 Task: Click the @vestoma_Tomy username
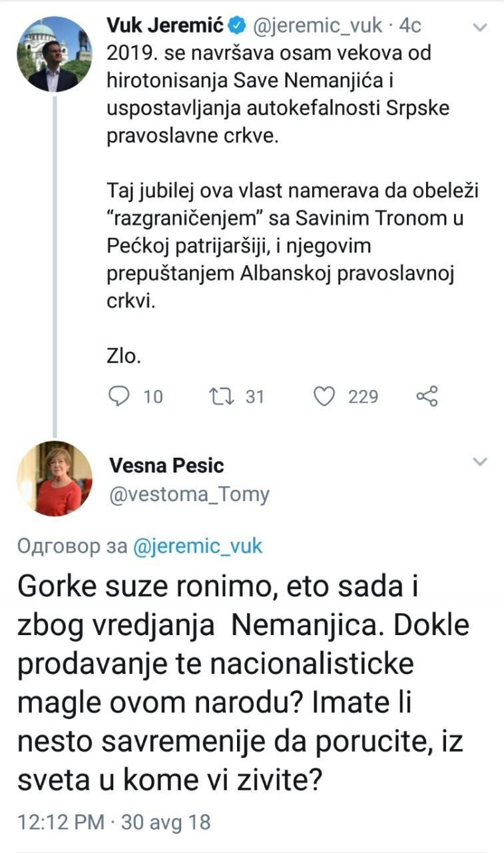click(x=188, y=494)
